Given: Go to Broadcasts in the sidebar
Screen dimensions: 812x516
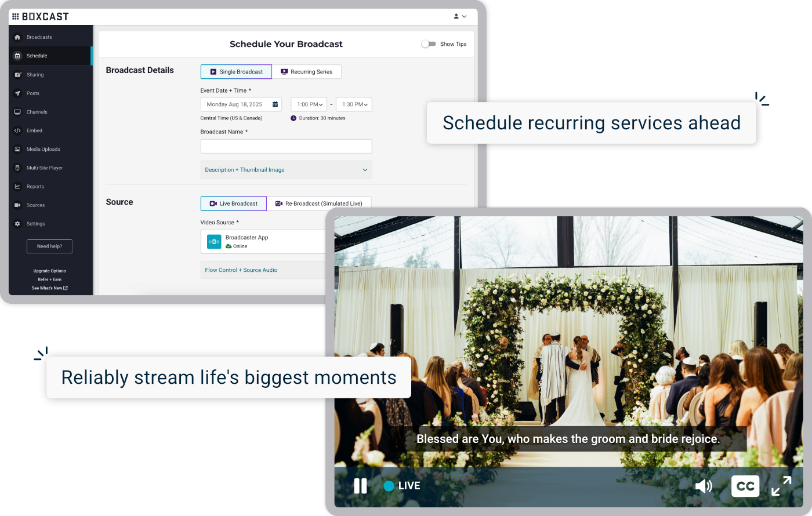Looking at the screenshot, I should pos(50,37).
